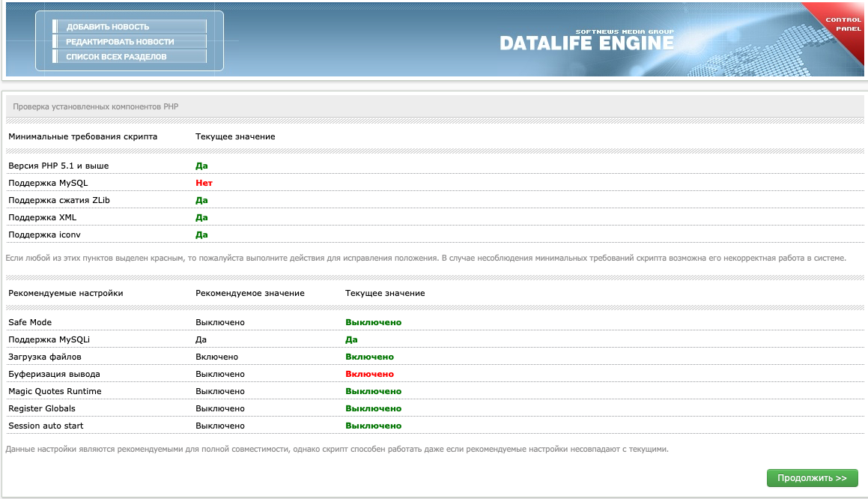Click the Safe Mode setting label
This screenshot has height=499, width=868.
pos(31,322)
